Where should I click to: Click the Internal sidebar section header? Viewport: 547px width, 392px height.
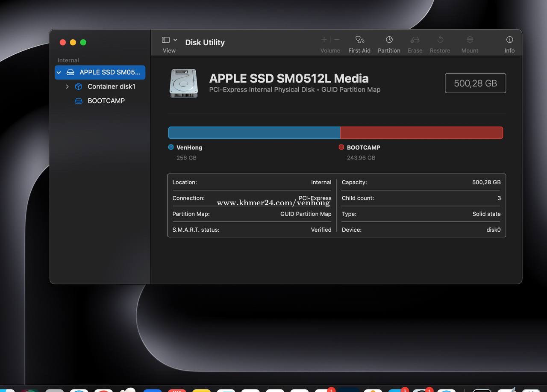(x=68, y=60)
